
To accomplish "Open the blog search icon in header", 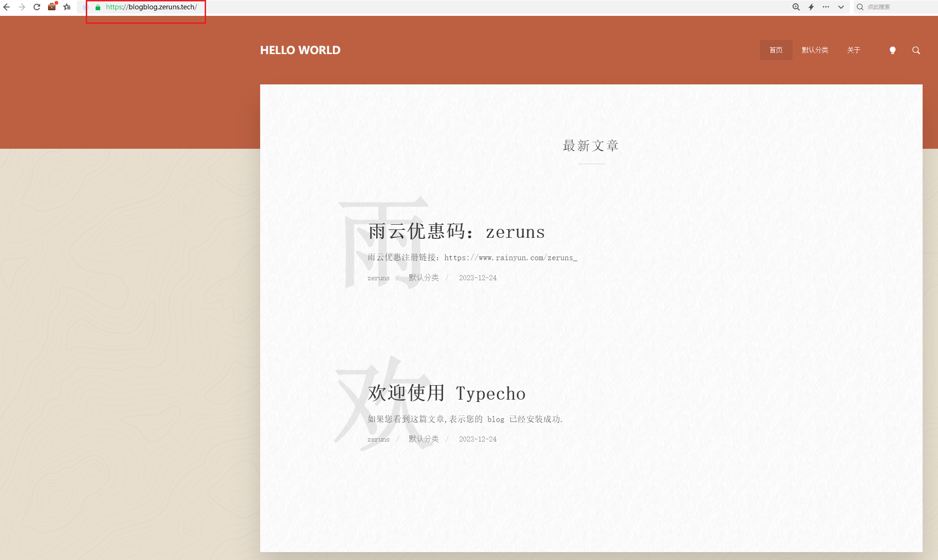I will (916, 50).
